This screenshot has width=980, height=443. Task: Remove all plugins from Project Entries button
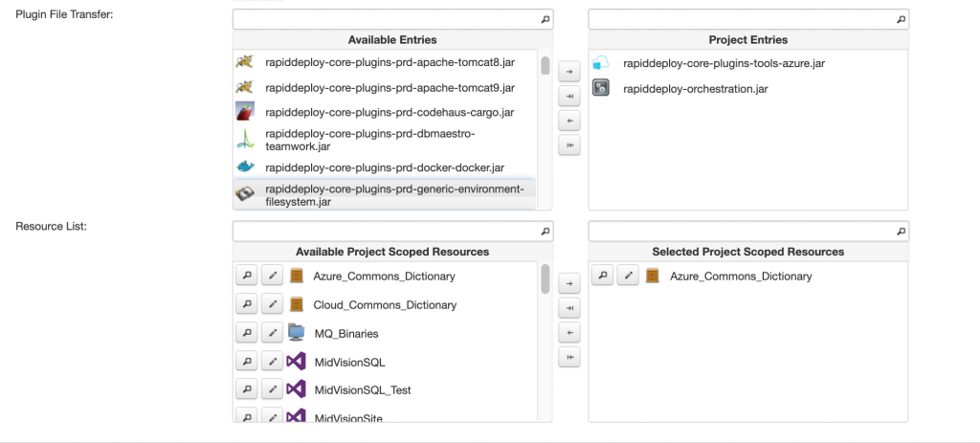coord(569,145)
